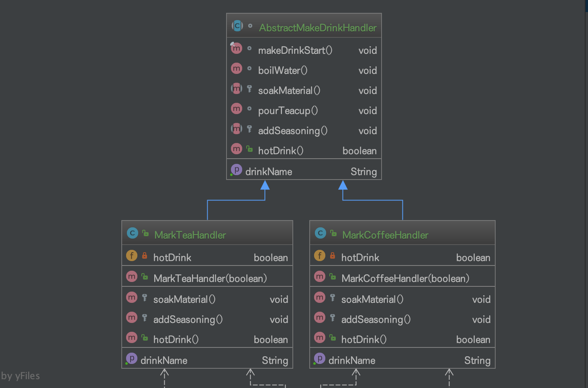The width and height of the screenshot is (588, 388).
Task: Click the private lock icon of hotDrink in MarkCoffeeHandler
Action: pos(333,256)
